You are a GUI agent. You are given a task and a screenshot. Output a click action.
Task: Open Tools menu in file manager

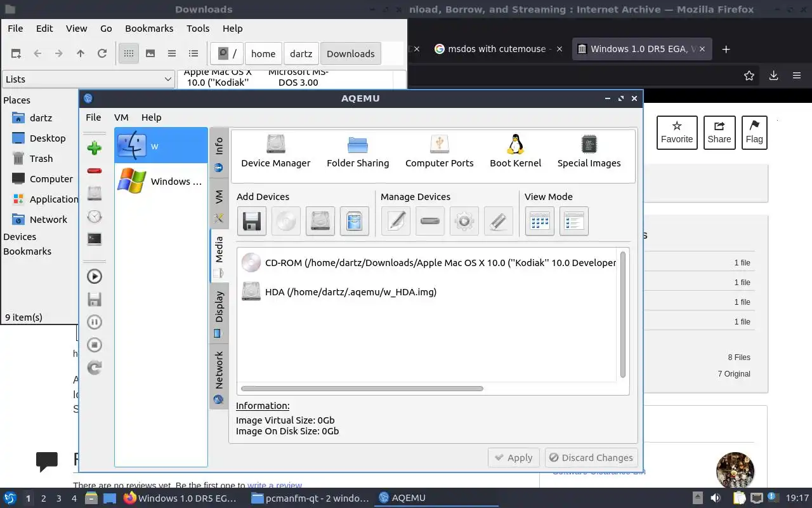pyautogui.click(x=198, y=29)
